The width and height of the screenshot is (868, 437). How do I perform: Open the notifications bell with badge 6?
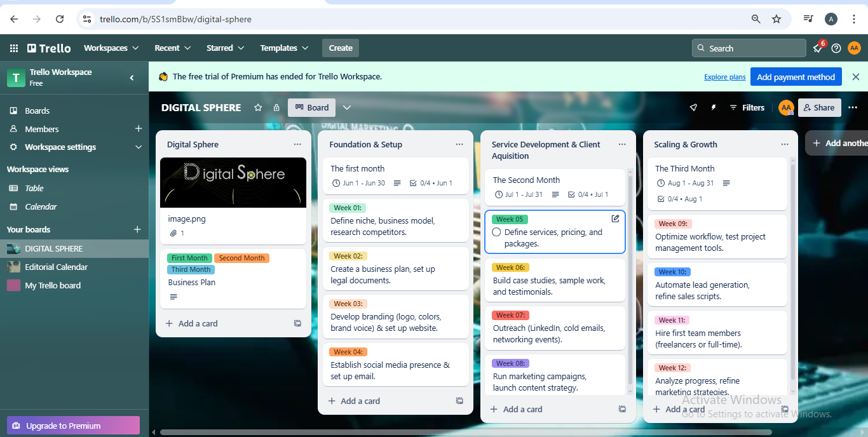818,48
